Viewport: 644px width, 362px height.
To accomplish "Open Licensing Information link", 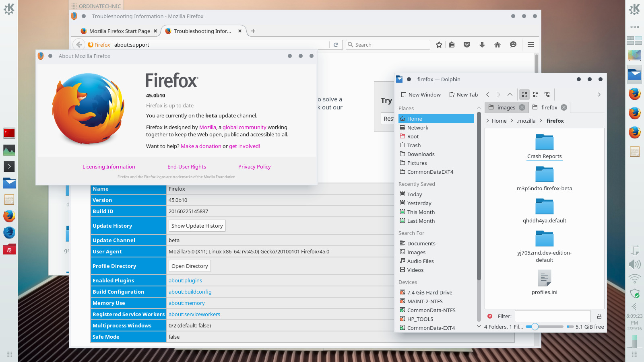I will pyautogui.click(x=109, y=167).
